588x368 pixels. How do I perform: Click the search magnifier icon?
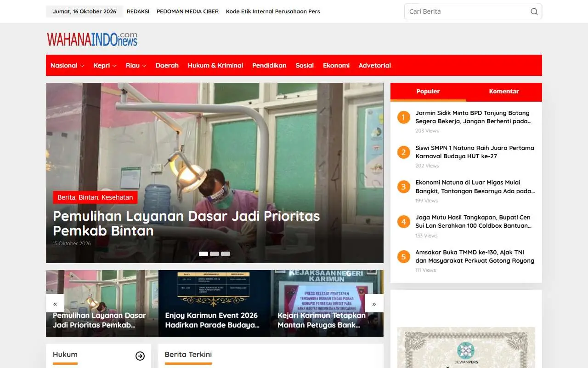click(x=534, y=11)
